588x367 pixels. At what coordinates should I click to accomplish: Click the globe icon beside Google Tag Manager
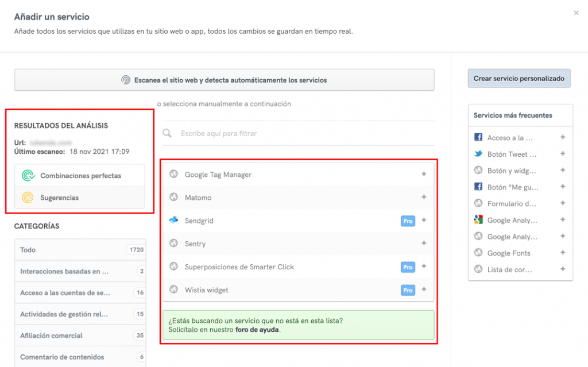[173, 174]
